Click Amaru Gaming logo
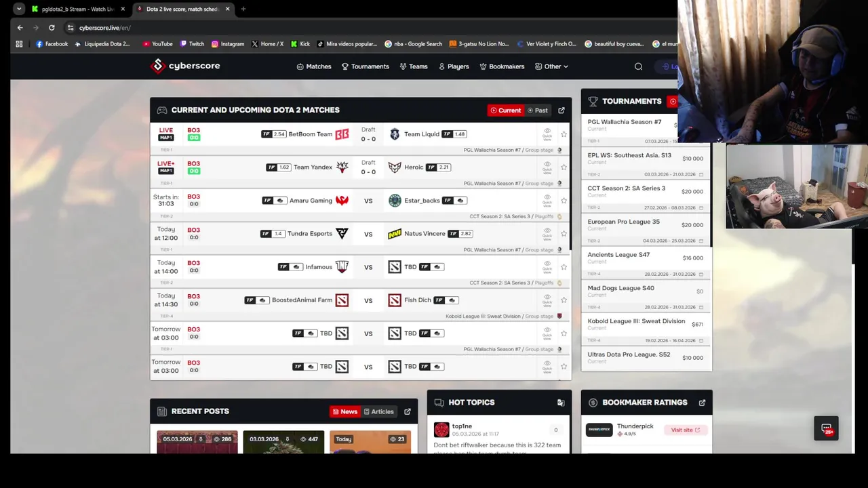 (342, 201)
